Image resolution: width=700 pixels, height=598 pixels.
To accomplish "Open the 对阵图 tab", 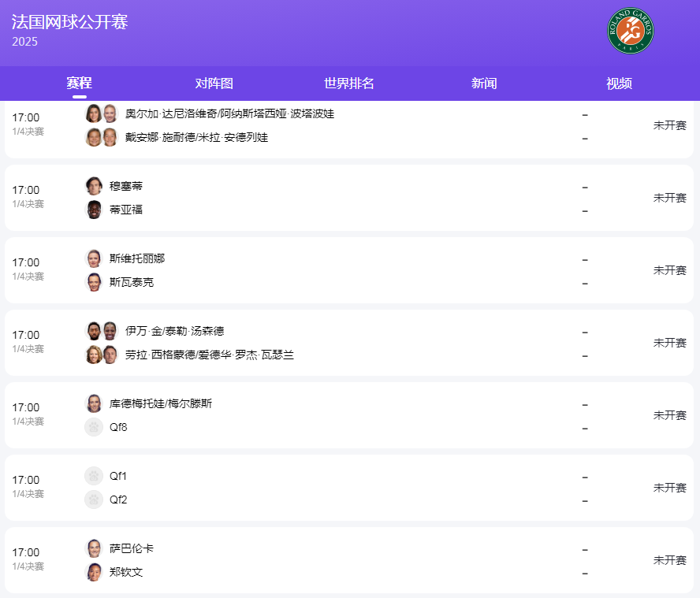I will [x=214, y=83].
